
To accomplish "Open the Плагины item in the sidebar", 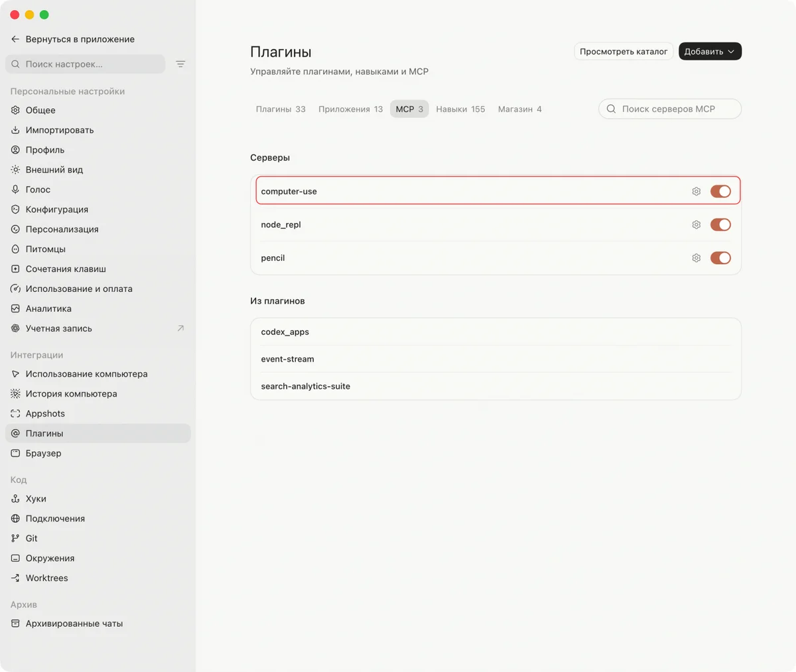I will coord(98,433).
